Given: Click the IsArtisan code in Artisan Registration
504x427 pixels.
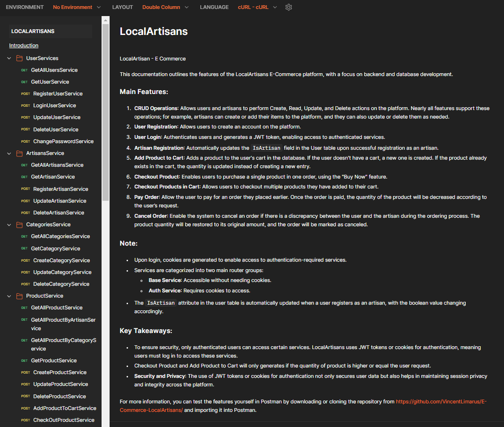Looking at the screenshot, I should [x=266, y=148].
